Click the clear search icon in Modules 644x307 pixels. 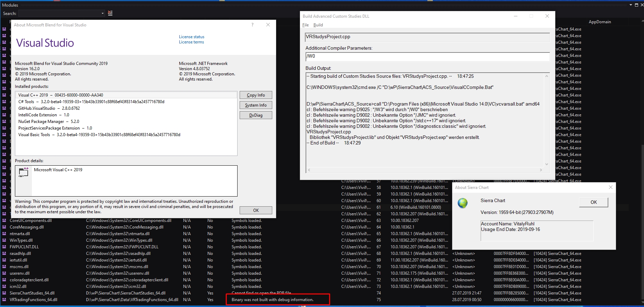[110, 13]
